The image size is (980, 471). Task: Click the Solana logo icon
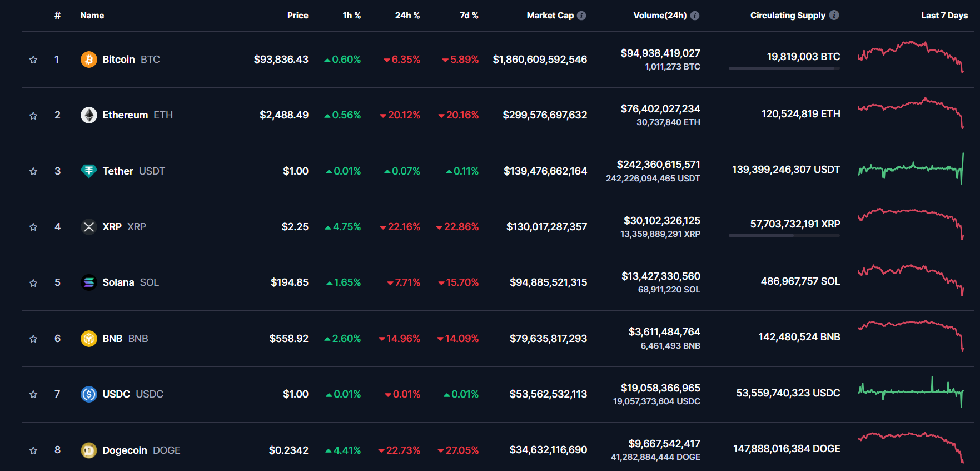tap(88, 282)
